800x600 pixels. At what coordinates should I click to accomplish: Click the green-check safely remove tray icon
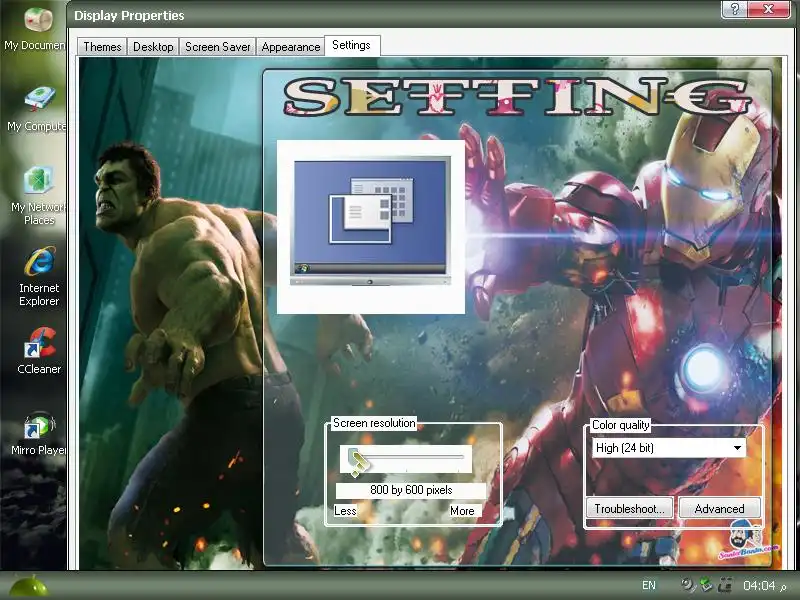coord(707,585)
